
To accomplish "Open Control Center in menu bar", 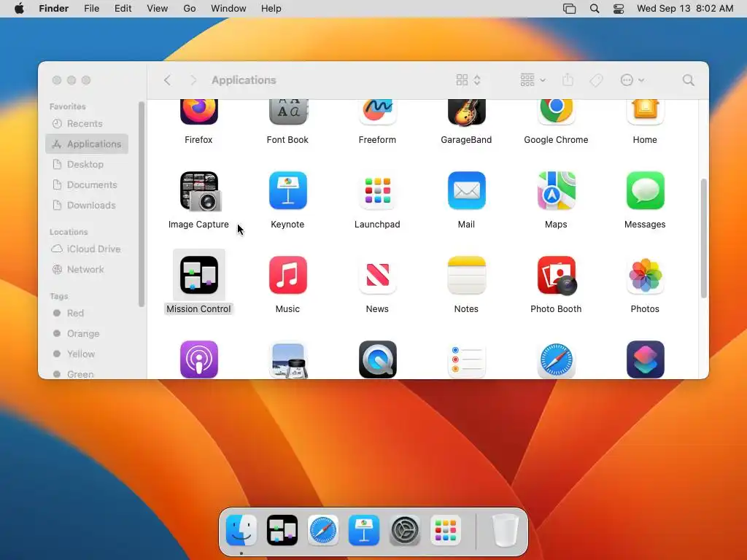I will 619,9.
